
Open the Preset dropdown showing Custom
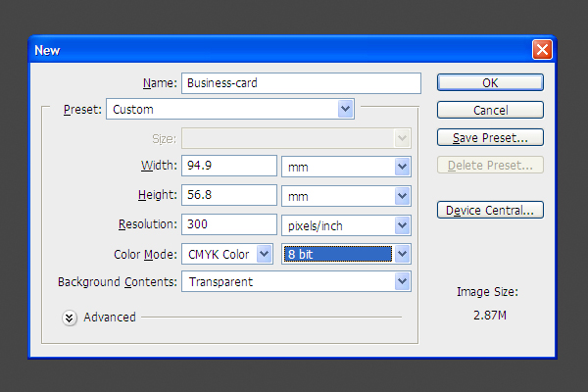click(230, 109)
